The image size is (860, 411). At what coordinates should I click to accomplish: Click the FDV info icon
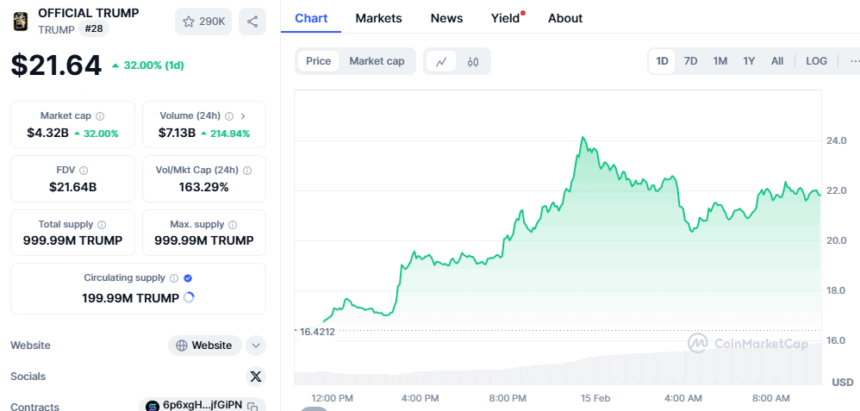pyautogui.click(x=84, y=170)
